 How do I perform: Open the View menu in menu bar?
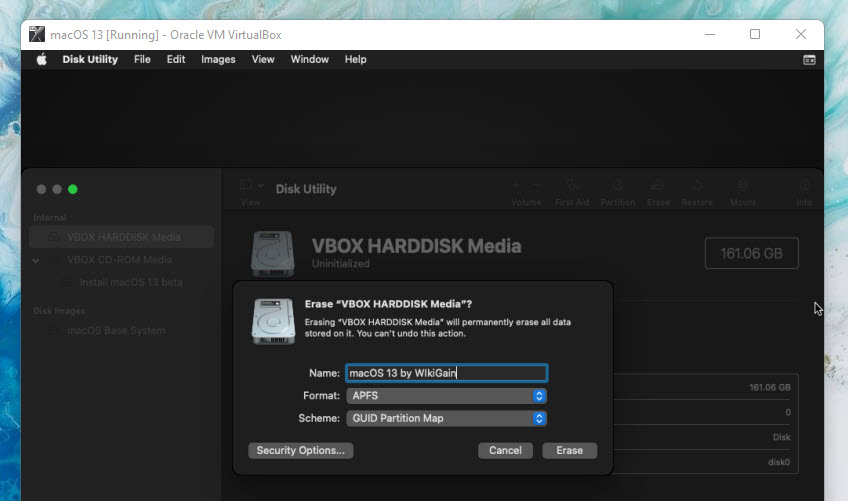point(263,60)
